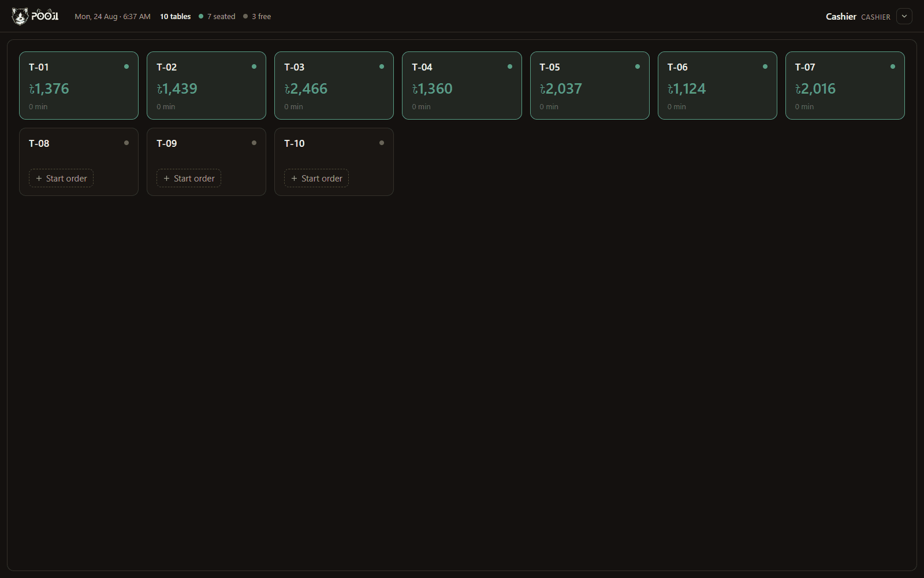Select the T-04 table card

(462, 86)
